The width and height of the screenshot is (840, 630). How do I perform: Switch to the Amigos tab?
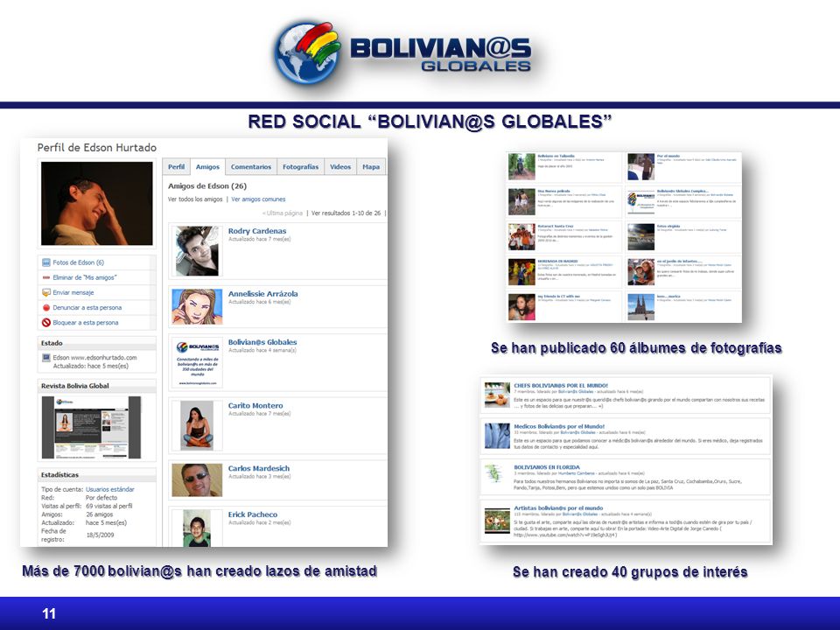click(x=207, y=166)
